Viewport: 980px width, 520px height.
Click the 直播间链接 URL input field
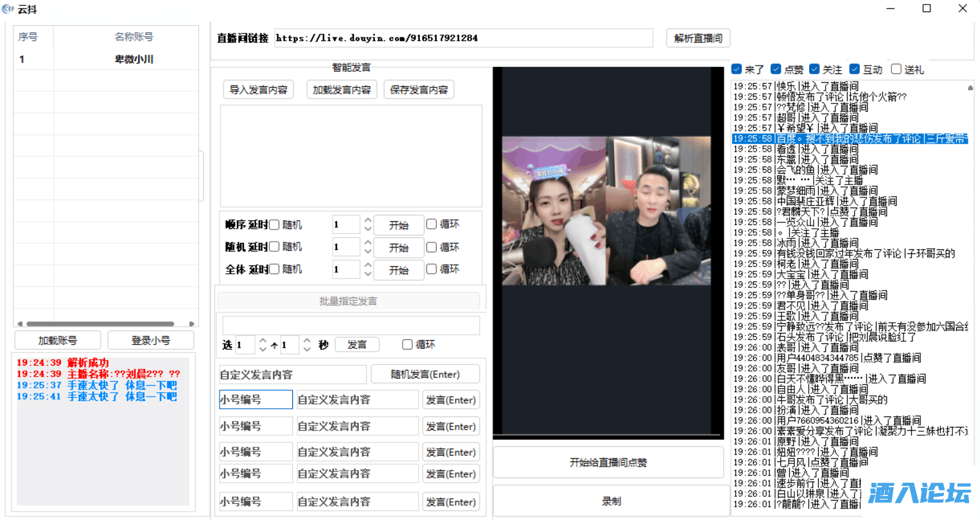pyautogui.click(x=463, y=39)
